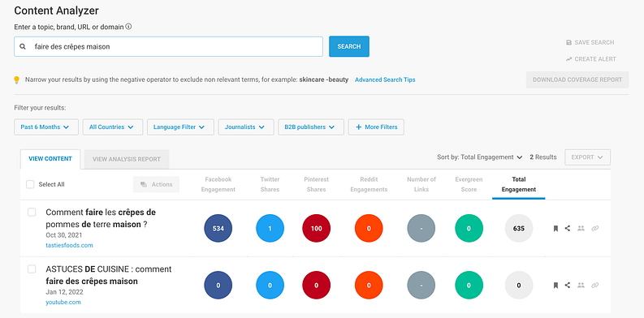Check the box for the tastiesfoods.com article
Viewport: 644px width, 318px height.
point(32,213)
